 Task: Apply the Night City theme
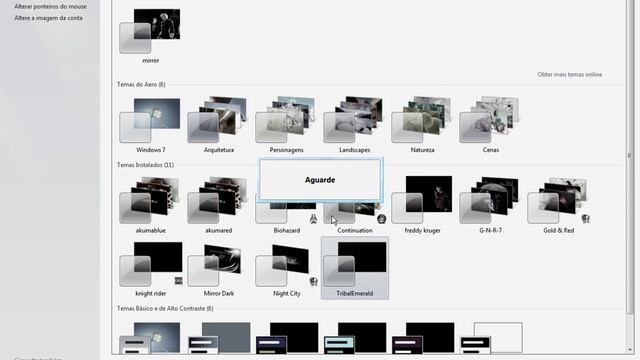286,264
